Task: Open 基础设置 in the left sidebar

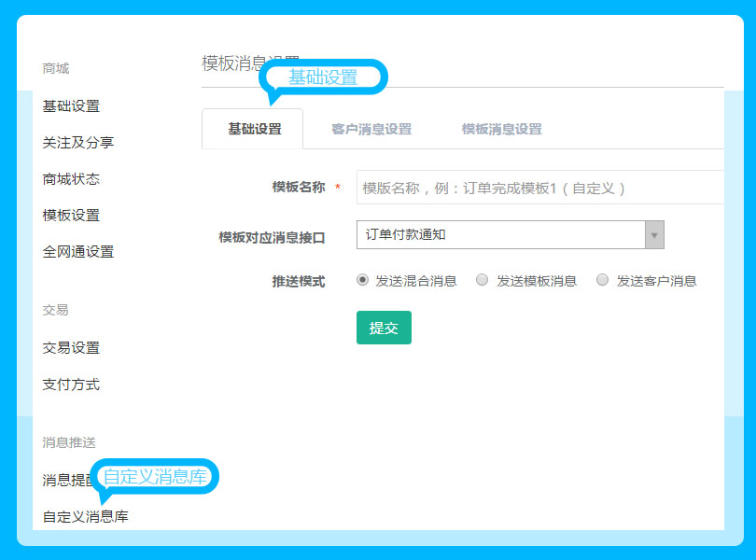Action: (71, 106)
